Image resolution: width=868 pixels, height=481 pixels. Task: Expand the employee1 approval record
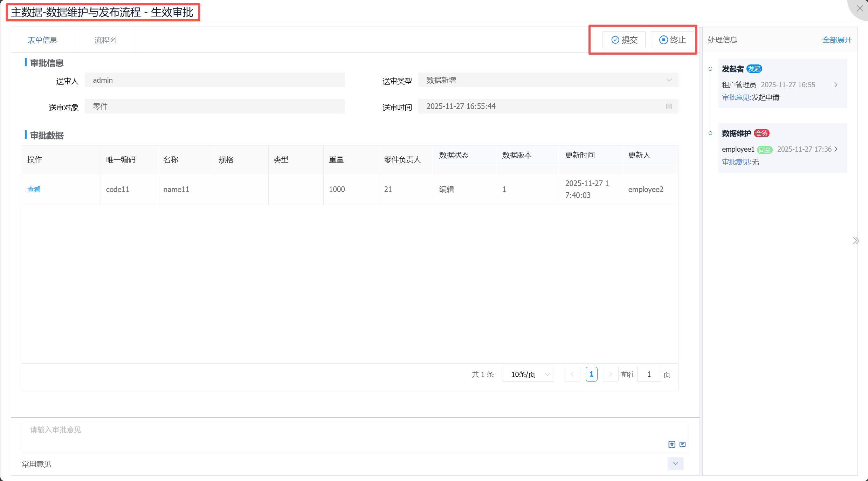pos(836,149)
